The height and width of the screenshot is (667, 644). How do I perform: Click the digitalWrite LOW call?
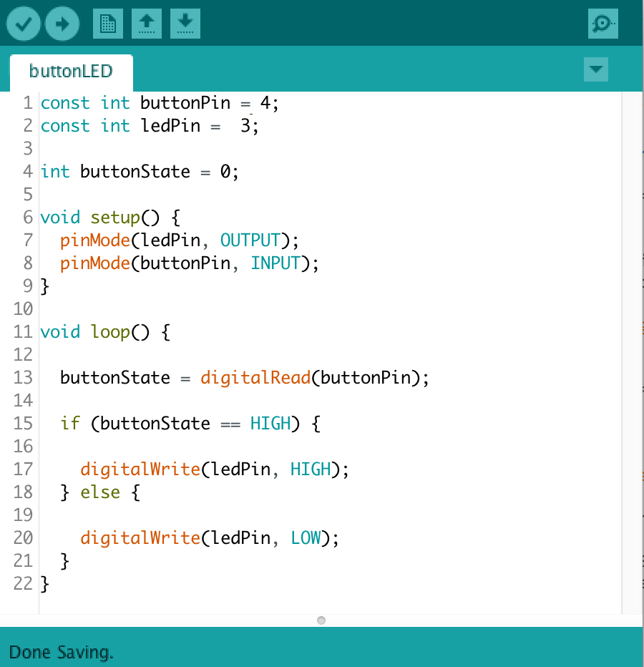point(140,537)
